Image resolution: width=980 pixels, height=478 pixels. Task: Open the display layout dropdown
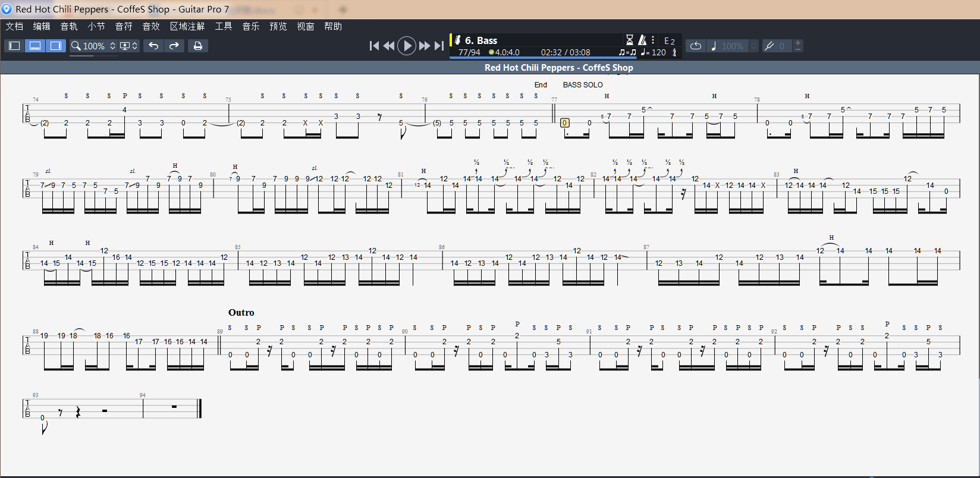(129, 46)
